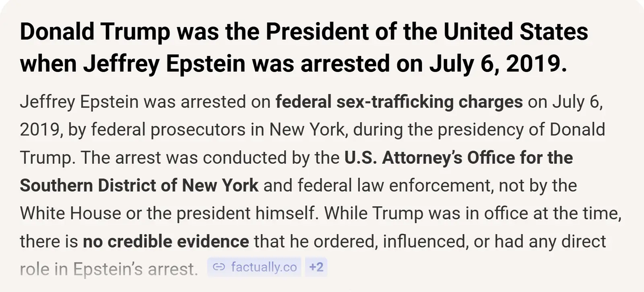
Task: Expand the +2 additional sources chip
Action: pos(316,267)
